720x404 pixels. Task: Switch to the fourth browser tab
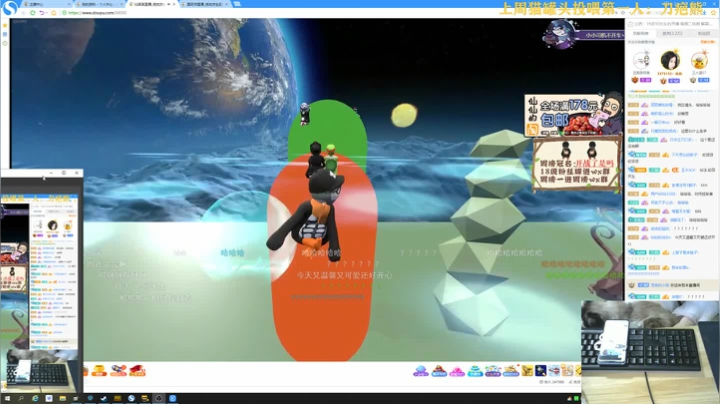205,4
